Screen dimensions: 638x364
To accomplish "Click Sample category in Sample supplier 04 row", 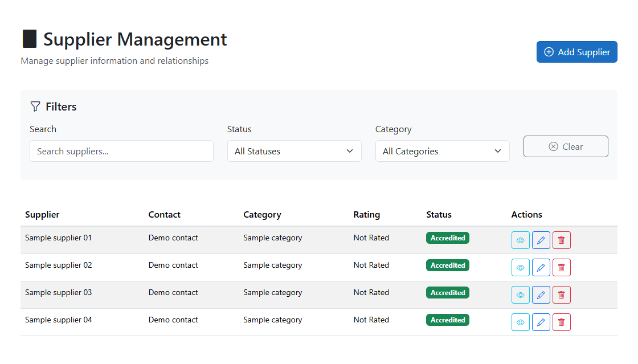I will click(x=273, y=320).
